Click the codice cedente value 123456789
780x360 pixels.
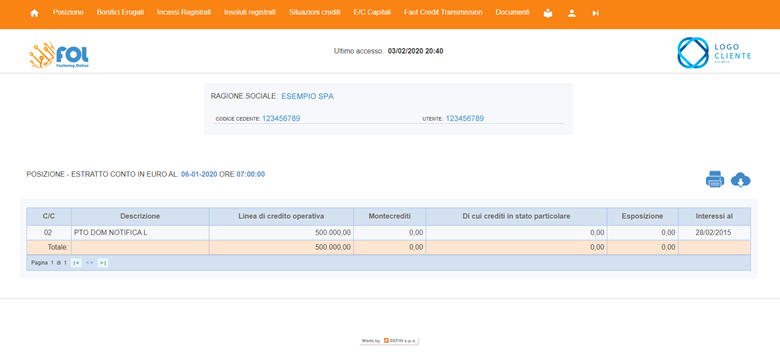(281, 118)
